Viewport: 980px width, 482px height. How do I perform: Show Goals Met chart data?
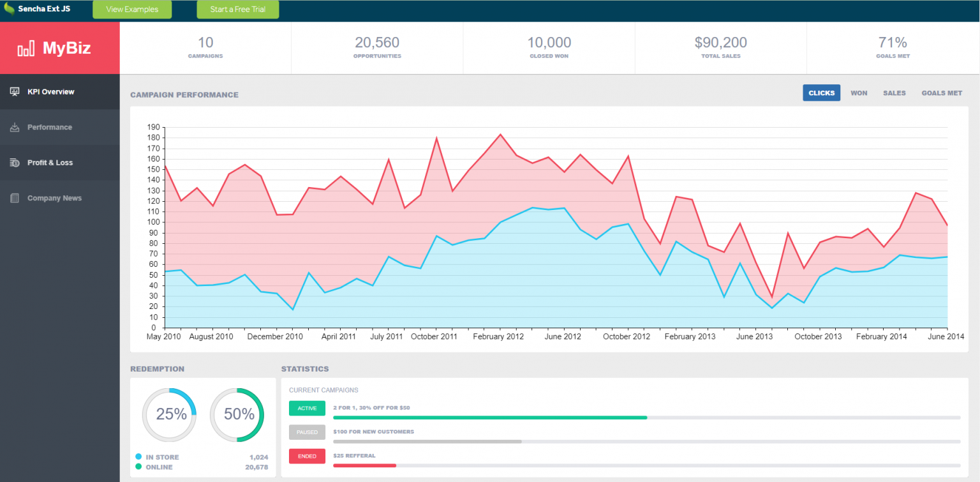[x=941, y=93]
